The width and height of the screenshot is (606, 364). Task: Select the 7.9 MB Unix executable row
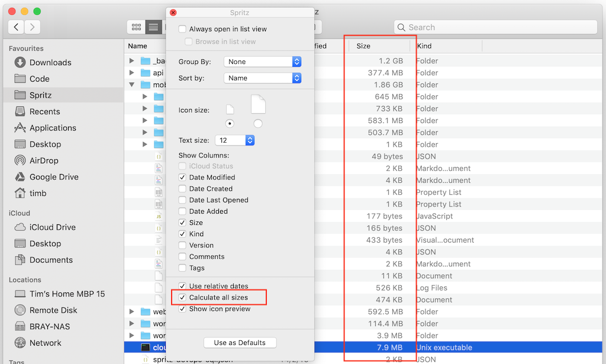pyautogui.click(x=363, y=347)
